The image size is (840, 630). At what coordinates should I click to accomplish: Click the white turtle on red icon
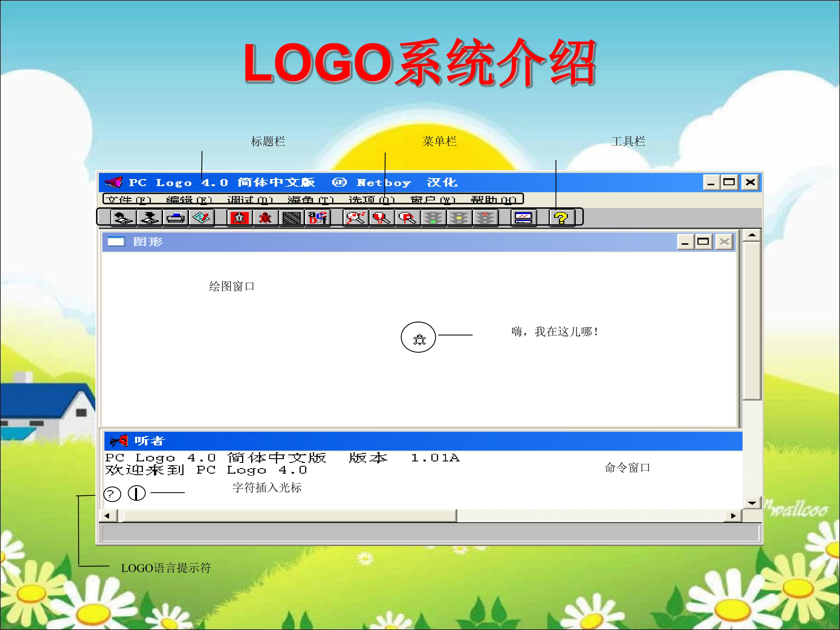coord(240,218)
